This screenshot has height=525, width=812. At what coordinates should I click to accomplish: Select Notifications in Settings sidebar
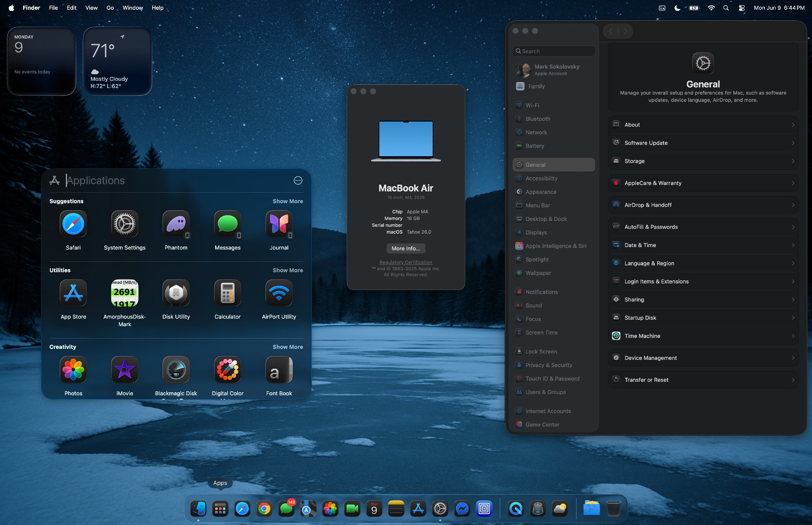tap(554, 292)
